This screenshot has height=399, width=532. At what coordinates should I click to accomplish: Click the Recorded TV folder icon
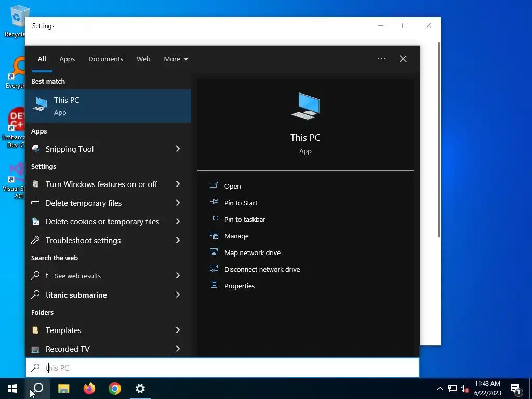coord(35,349)
